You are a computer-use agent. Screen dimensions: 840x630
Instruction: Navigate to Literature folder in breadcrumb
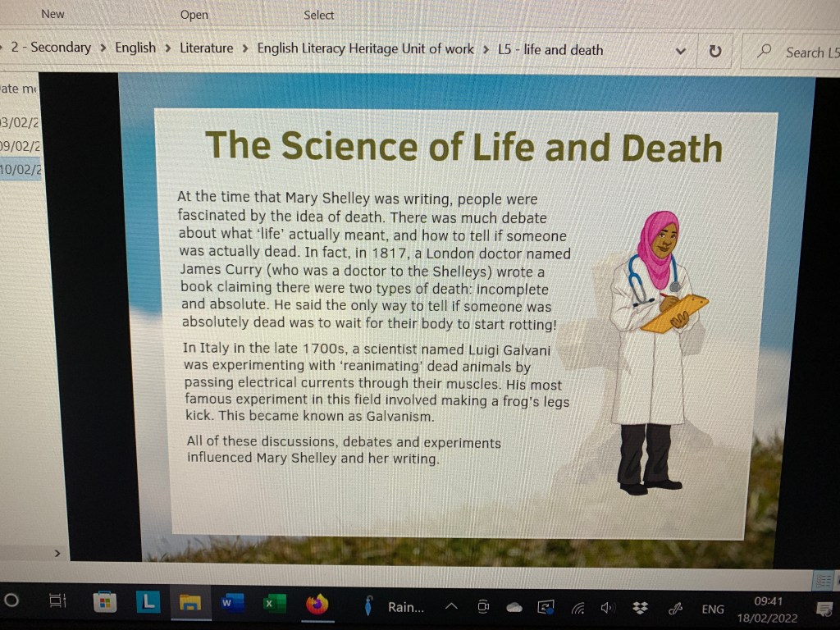(206, 48)
